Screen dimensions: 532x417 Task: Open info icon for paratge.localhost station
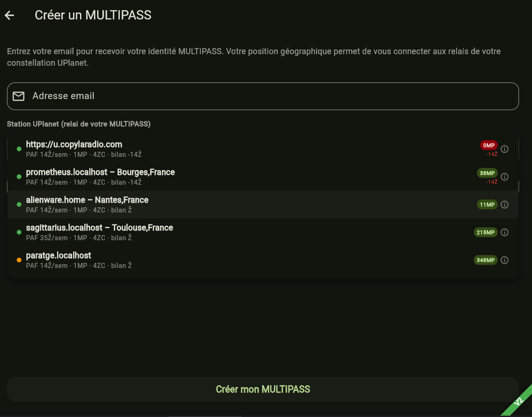click(505, 260)
